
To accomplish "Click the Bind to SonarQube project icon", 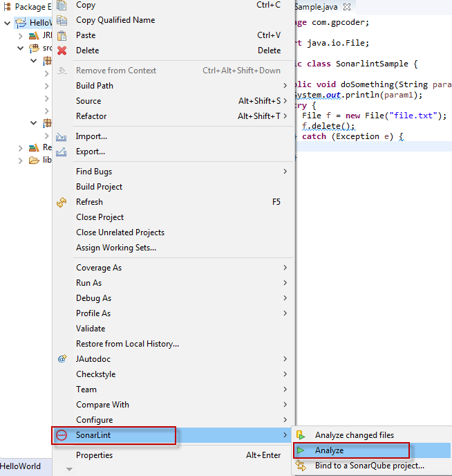I will point(301,466).
